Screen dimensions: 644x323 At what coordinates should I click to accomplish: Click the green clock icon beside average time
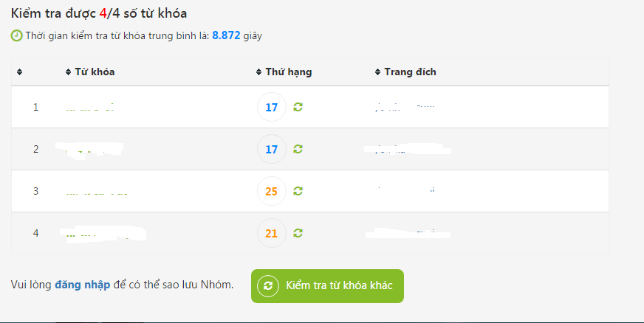point(16,35)
